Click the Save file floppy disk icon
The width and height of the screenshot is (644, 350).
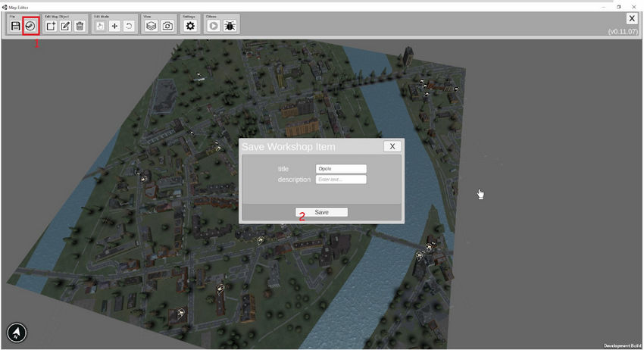15,26
